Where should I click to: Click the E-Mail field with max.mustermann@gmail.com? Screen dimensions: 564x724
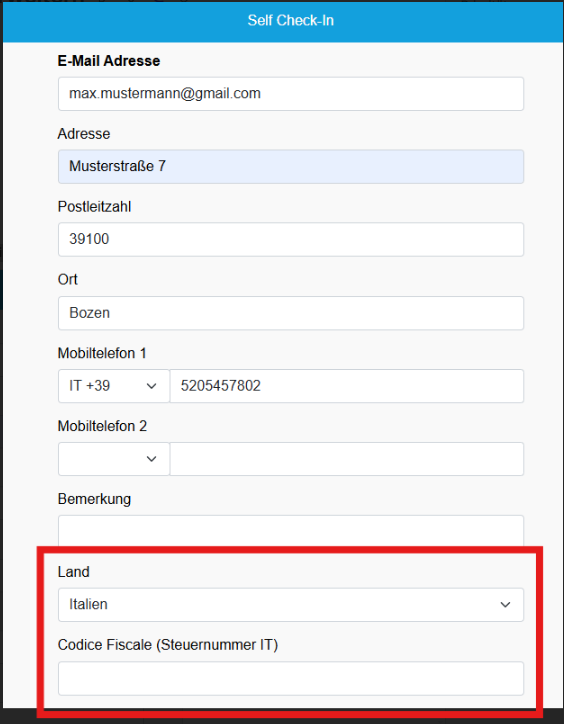291,94
